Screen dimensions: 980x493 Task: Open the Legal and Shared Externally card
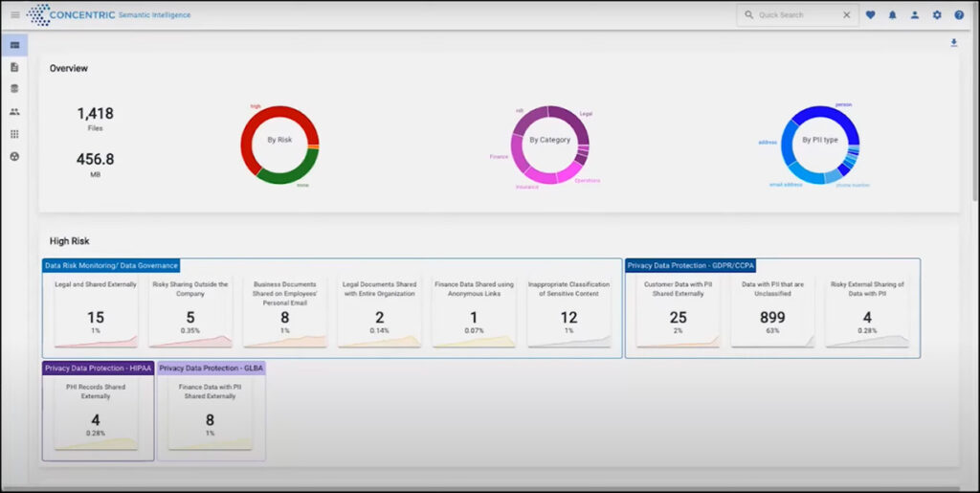coord(96,312)
